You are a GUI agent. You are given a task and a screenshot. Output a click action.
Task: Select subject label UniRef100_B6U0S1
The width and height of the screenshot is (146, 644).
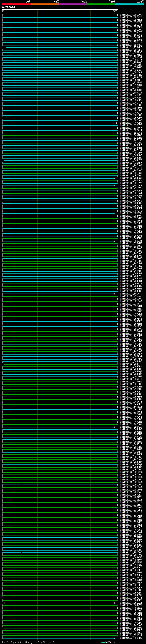pyautogui.click(x=131, y=35)
